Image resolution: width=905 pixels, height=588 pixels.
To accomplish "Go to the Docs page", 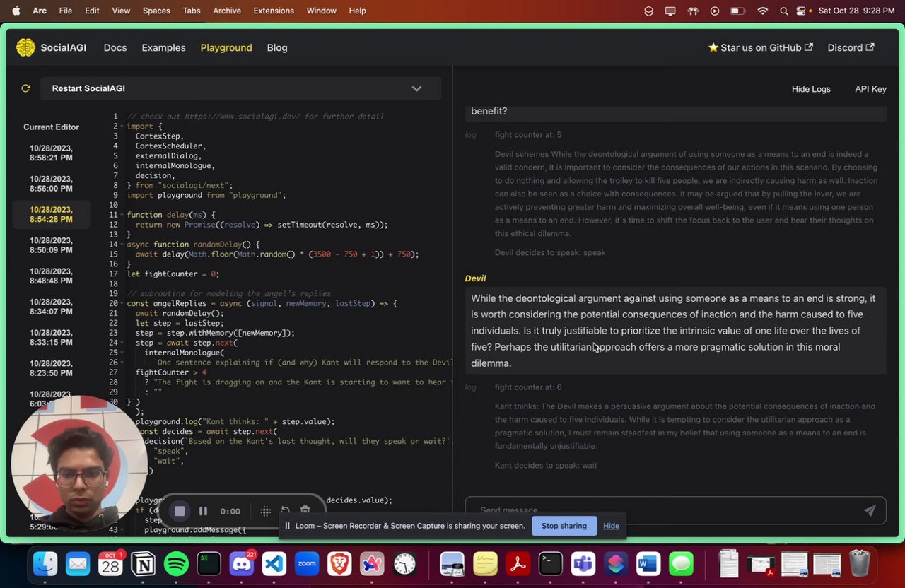I will pos(115,47).
